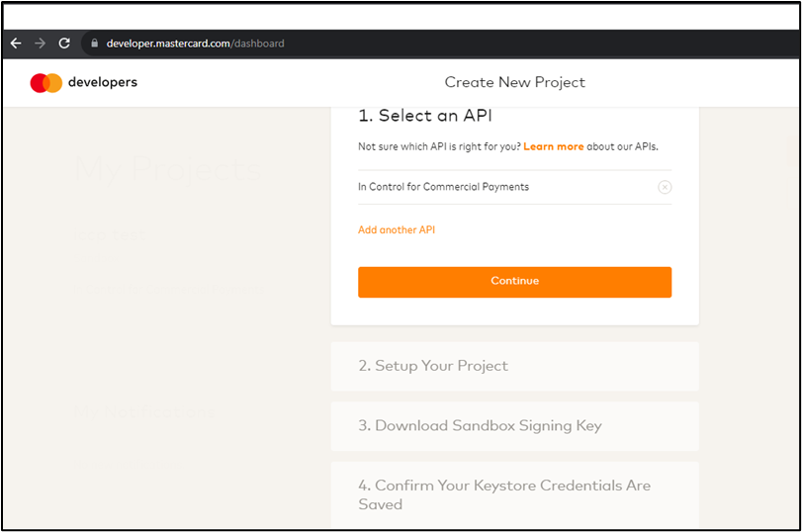This screenshot has height=532, width=802.
Task: Click the padlock site security icon
Action: pyautogui.click(x=94, y=44)
